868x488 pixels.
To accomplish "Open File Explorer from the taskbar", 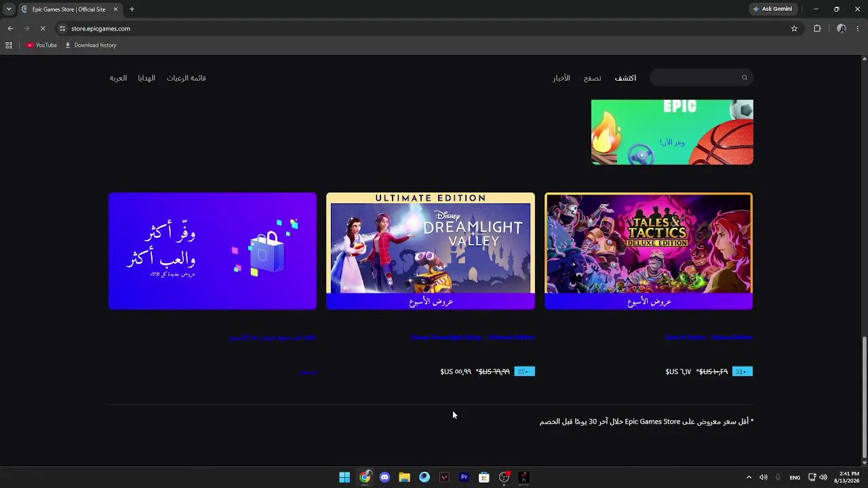I will tap(404, 477).
